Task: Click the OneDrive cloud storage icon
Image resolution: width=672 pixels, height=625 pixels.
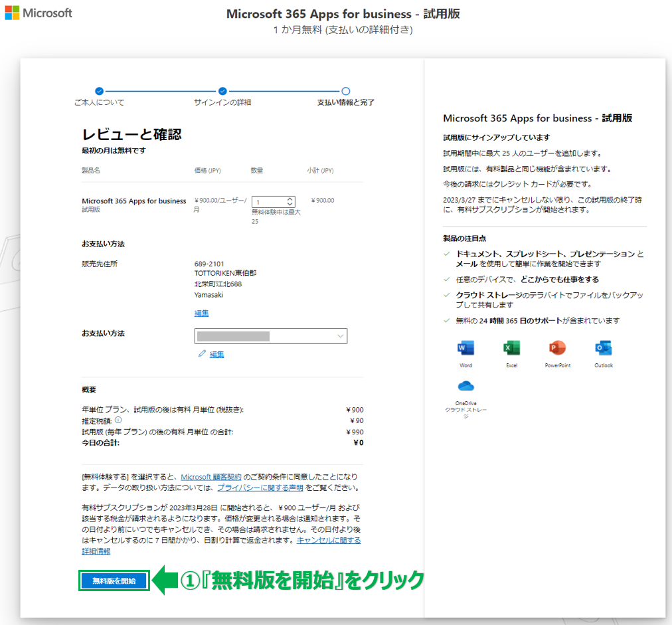Action: click(x=466, y=387)
